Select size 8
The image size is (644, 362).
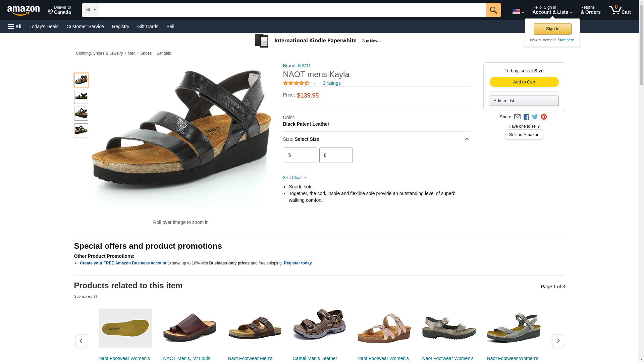tap(336, 155)
